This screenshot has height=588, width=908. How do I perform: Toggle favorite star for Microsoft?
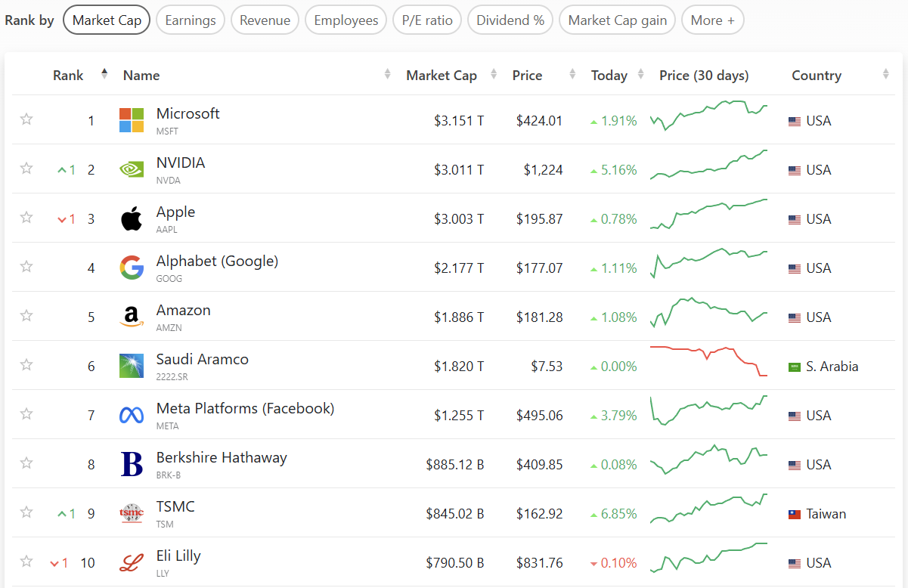click(26, 119)
